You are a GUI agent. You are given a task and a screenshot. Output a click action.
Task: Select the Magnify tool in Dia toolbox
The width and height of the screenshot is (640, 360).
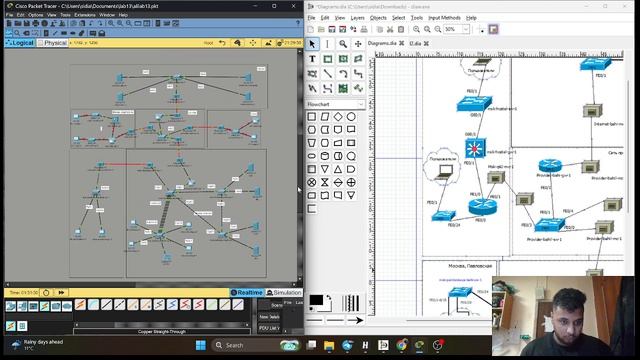click(x=343, y=44)
